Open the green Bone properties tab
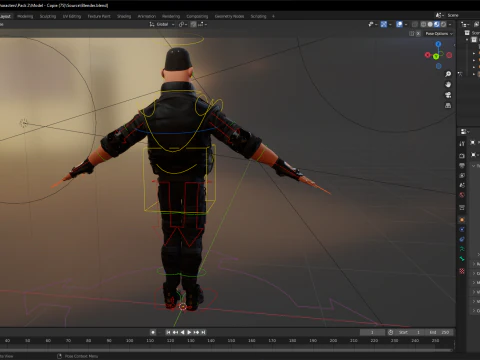Screen dimensions: 480x360 pyautogui.click(x=462, y=259)
